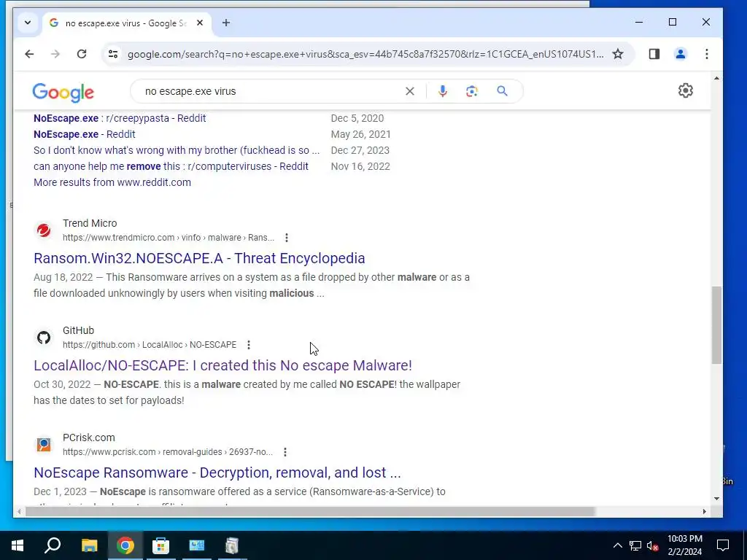Open Windows taskbar search
The height and width of the screenshot is (560, 747).
click(53, 545)
